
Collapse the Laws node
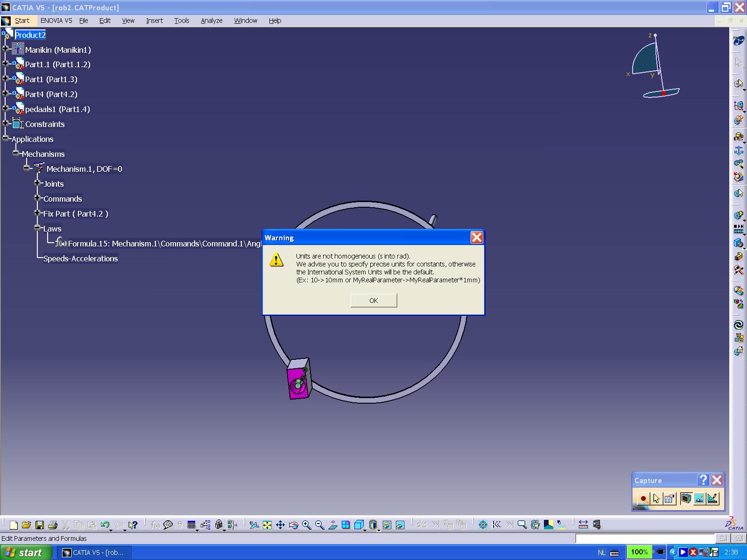(x=37, y=228)
